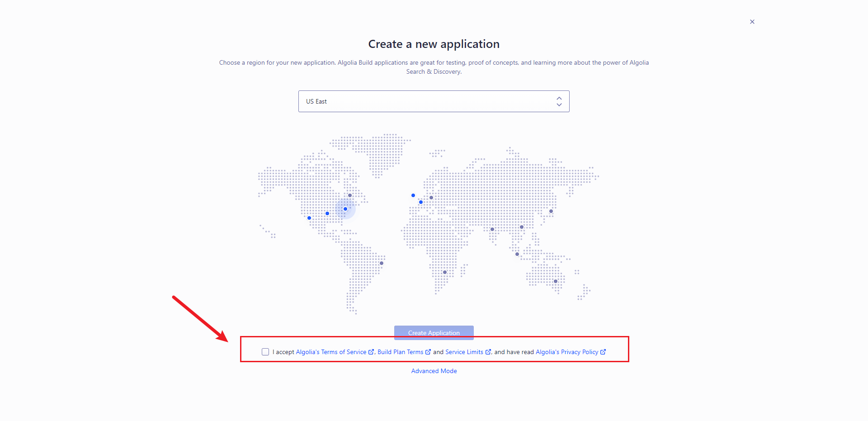
Task: Select the Hong Kong region map dot
Action: pyautogui.click(x=522, y=227)
